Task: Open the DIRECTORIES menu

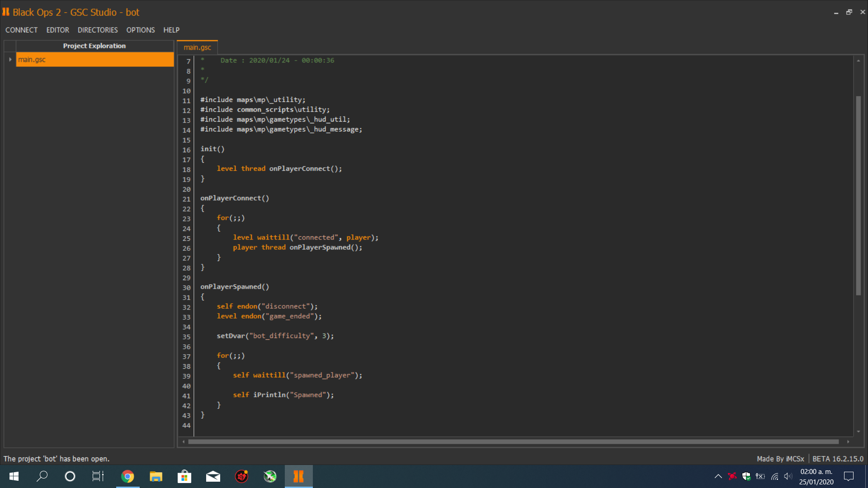Action: point(98,30)
